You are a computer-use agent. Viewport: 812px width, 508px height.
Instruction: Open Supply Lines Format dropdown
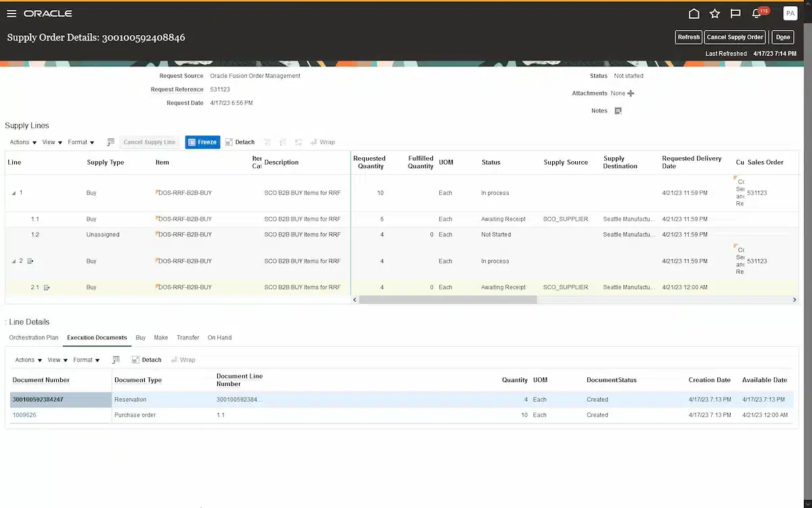81,142
